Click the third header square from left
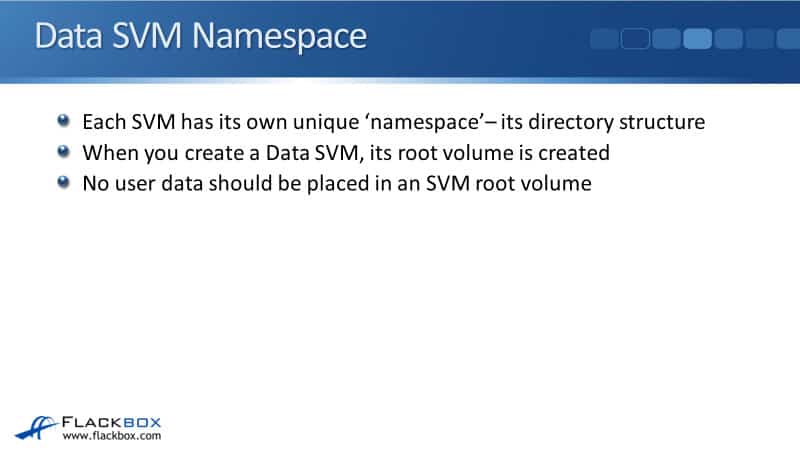The image size is (800, 450). pos(667,39)
